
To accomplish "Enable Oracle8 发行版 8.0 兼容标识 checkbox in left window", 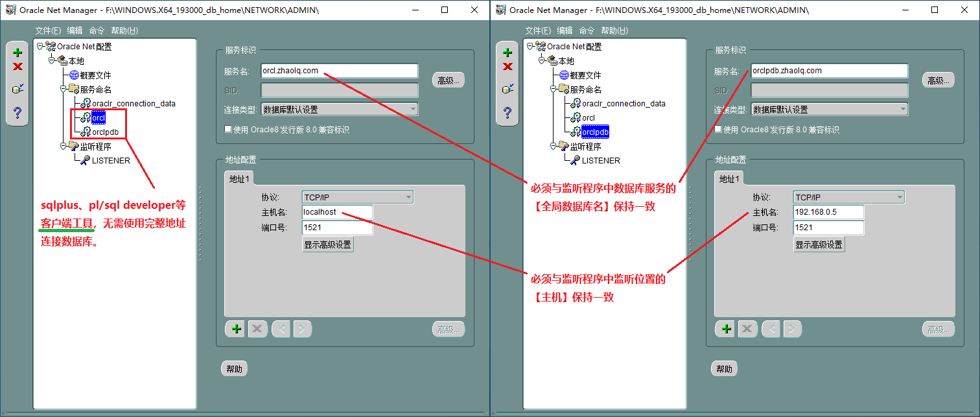I will 228,129.
